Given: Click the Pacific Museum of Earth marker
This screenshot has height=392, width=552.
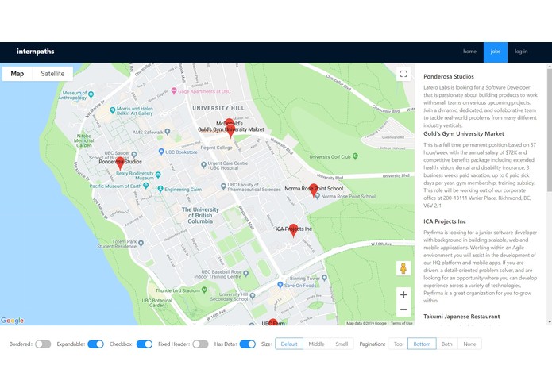Looking at the screenshot, I should 146,186.
